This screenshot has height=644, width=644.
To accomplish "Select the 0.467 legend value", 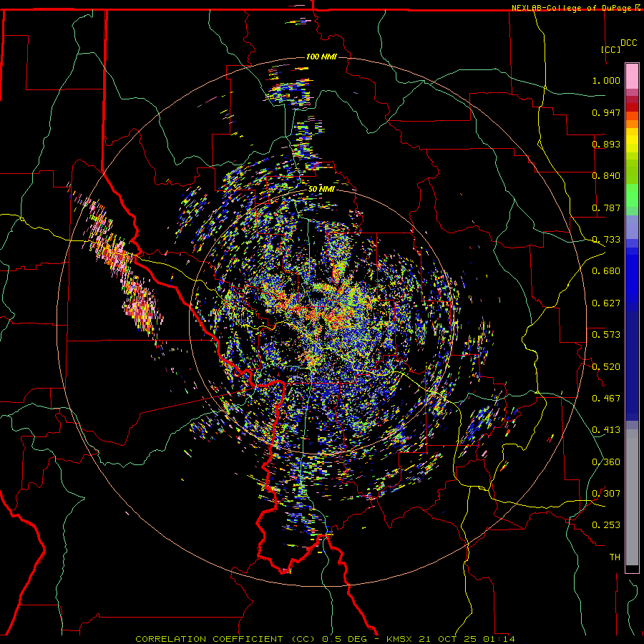I will click(606, 399).
